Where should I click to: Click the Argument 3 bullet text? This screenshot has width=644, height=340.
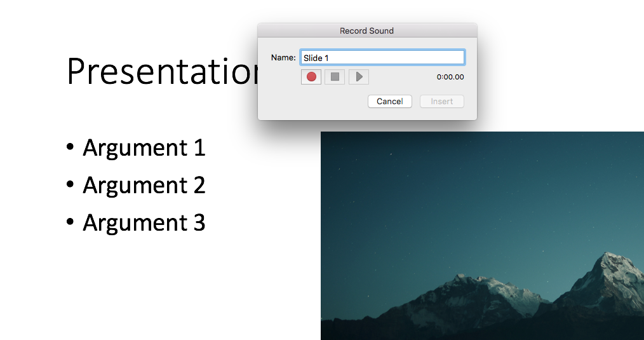[x=144, y=222]
